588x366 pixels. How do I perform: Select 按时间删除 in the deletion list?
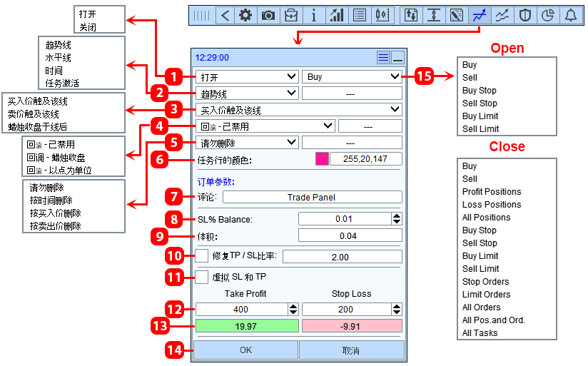pos(51,200)
